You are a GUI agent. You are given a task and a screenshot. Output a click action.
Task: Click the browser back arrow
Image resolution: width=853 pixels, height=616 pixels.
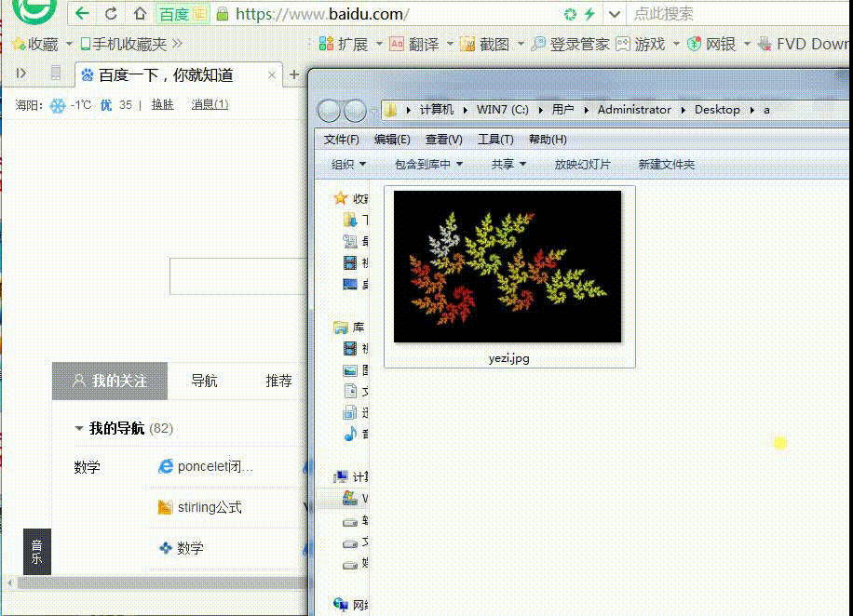[x=82, y=14]
